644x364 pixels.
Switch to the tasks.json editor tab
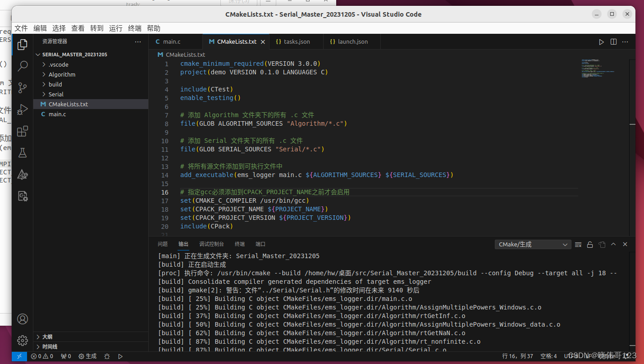pos(297,42)
